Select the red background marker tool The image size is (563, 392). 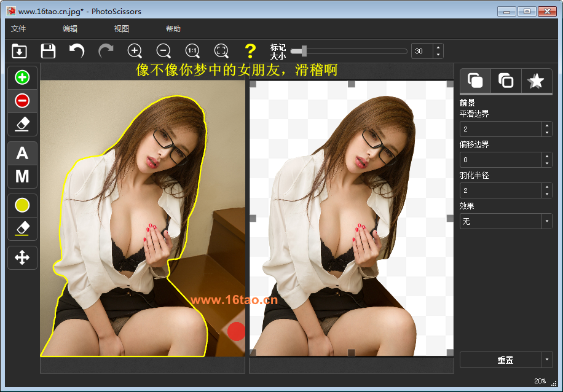[x=22, y=100]
